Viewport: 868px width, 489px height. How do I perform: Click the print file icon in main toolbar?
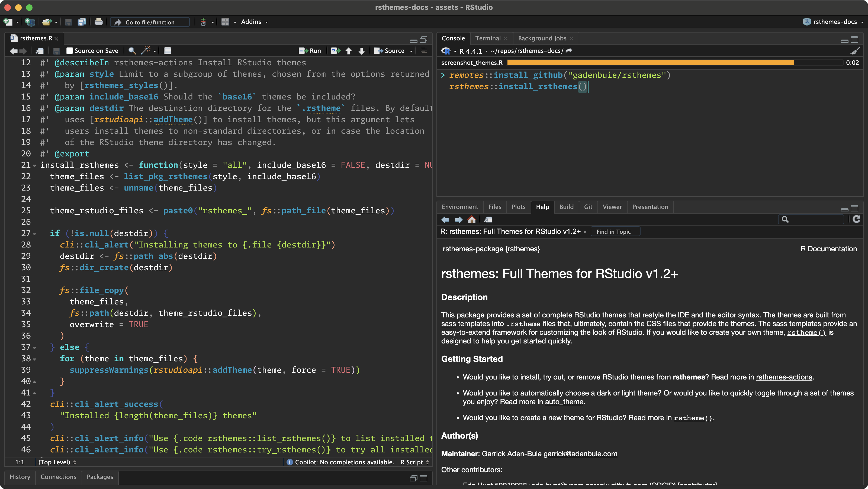click(x=98, y=22)
